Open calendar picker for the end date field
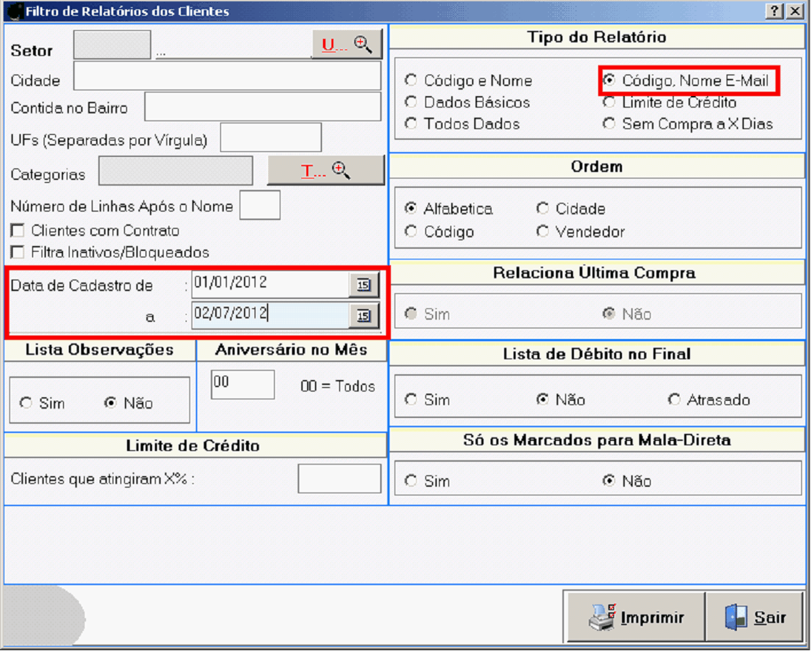The image size is (812, 651). click(364, 315)
